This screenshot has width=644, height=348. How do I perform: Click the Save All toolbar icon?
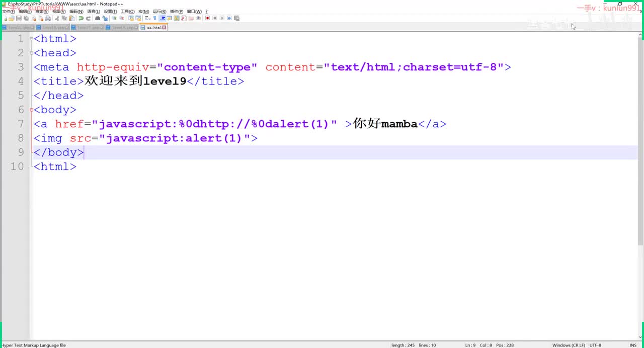click(x=26, y=18)
